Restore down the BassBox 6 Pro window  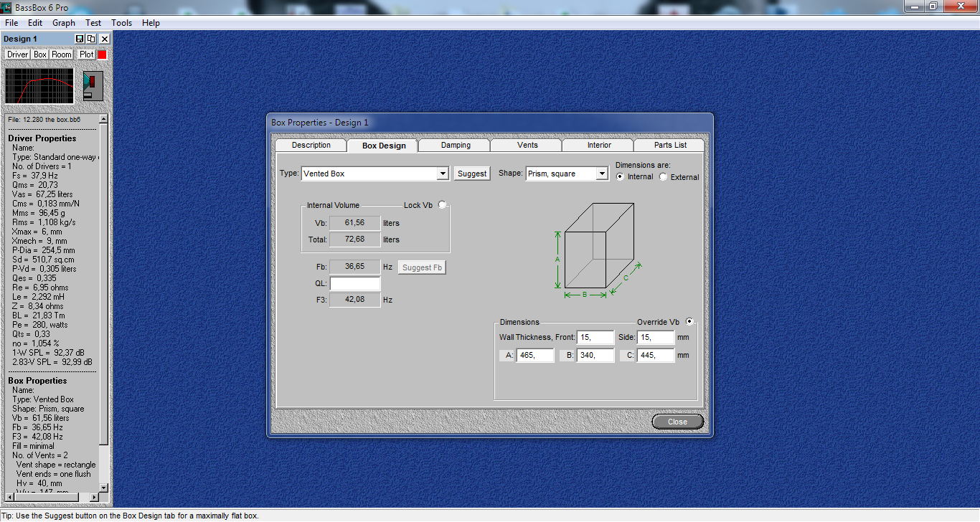point(933,6)
